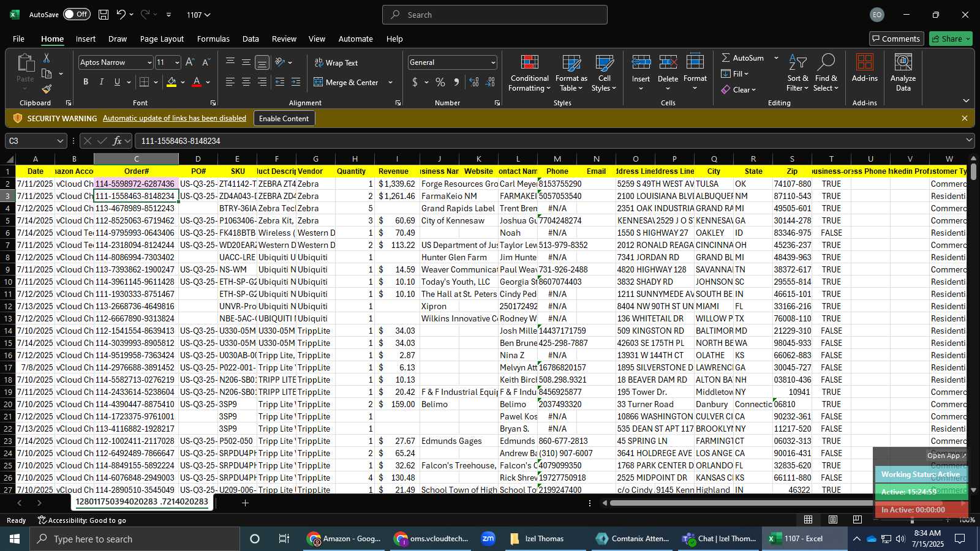Image resolution: width=980 pixels, height=551 pixels.
Task: Click the Undo arrow icon
Action: (121, 15)
